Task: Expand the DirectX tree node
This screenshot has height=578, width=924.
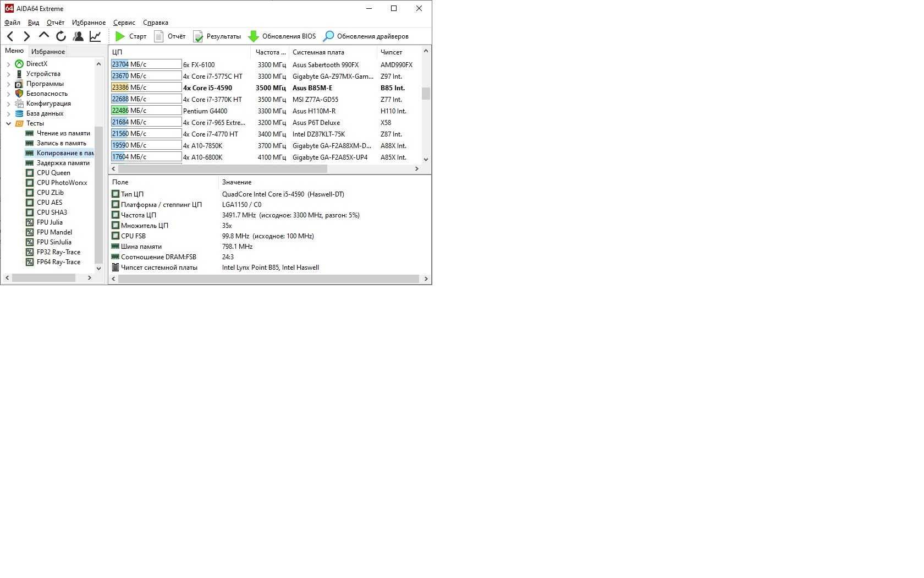Action: (x=8, y=64)
